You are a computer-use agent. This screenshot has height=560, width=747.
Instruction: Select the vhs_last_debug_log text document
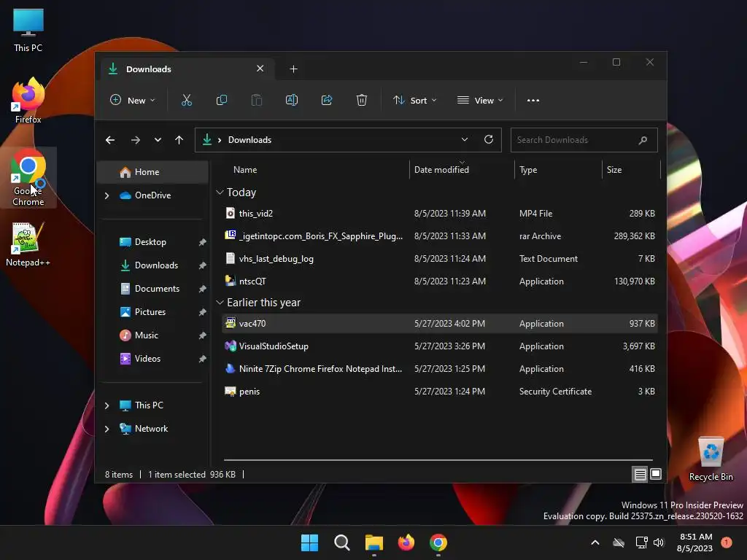pos(440,259)
